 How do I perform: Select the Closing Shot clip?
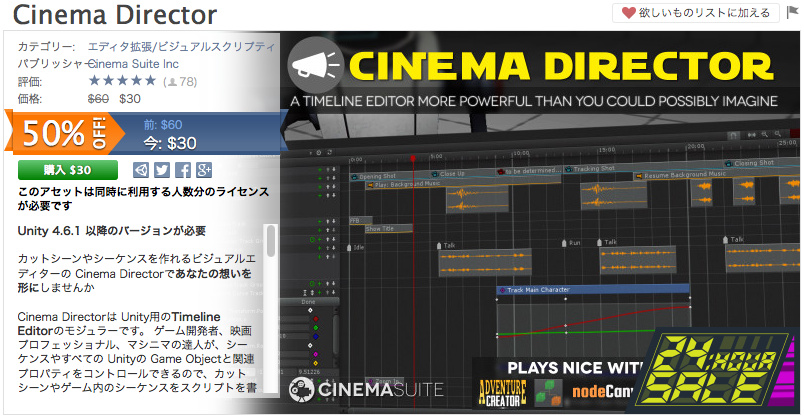[x=760, y=163]
